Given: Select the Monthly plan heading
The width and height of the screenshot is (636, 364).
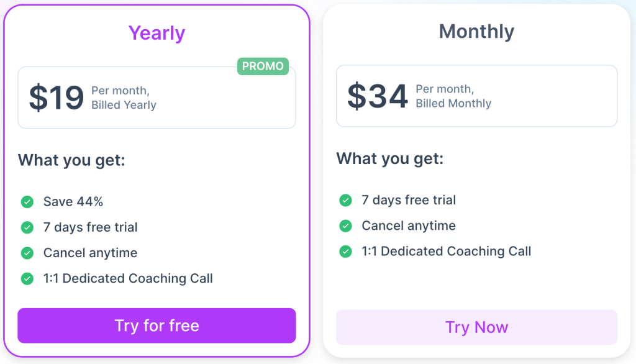Looking at the screenshot, I should [476, 32].
